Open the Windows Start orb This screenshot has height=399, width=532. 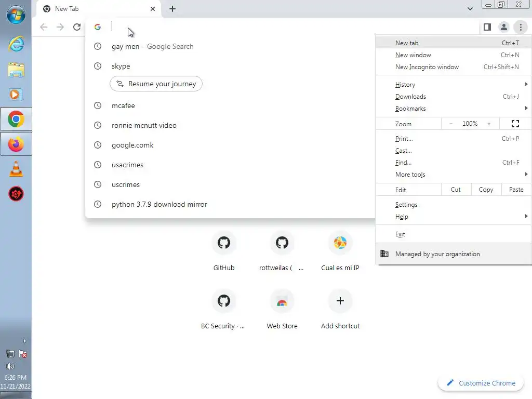(x=16, y=15)
